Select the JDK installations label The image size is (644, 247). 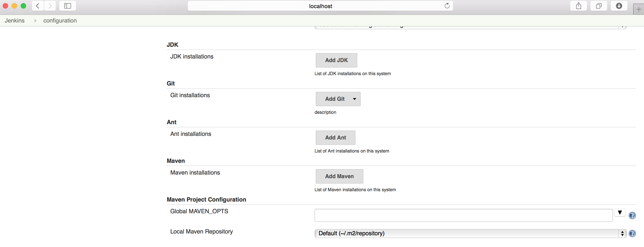click(x=192, y=56)
